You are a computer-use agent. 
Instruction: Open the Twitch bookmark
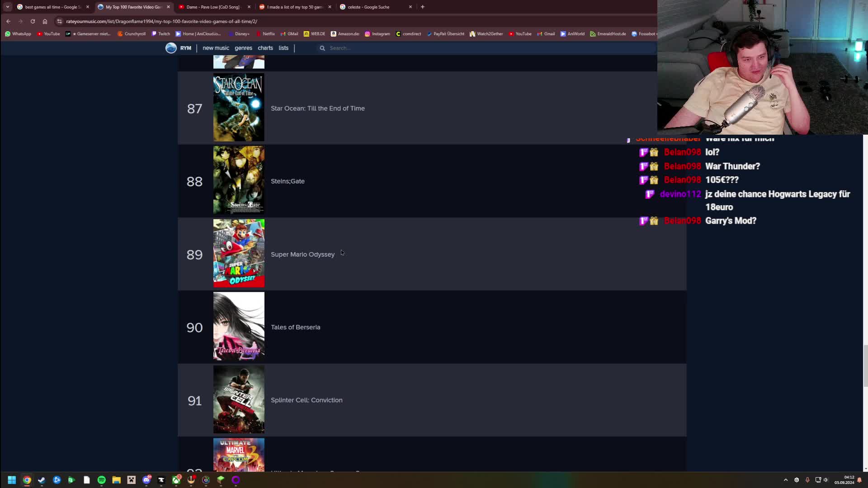click(x=161, y=34)
